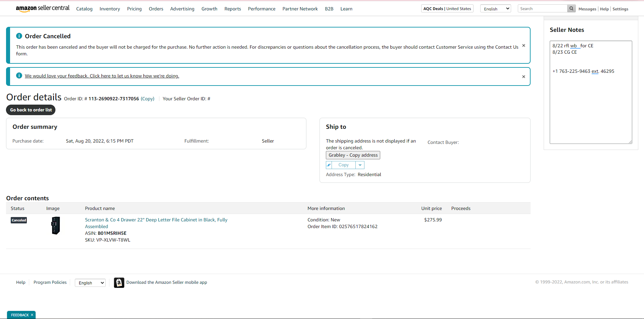Open Messages in the header
The width and height of the screenshot is (644, 319).
pyautogui.click(x=587, y=9)
